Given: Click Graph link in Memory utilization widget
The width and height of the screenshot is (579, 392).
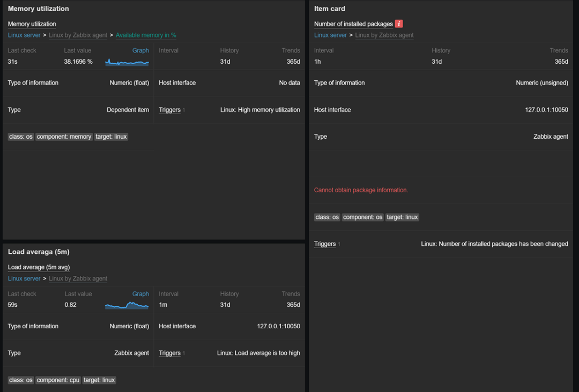Looking at the screenshot, I should 140,50.
